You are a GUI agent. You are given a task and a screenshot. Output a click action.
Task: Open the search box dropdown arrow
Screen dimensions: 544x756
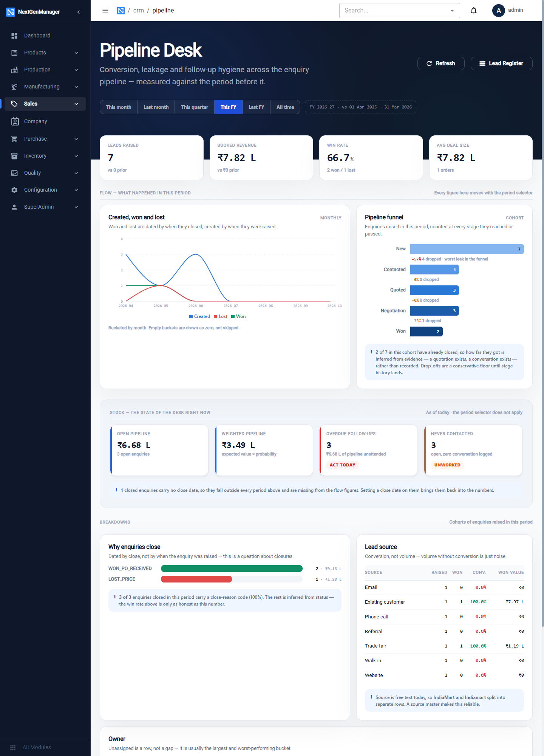point(452,11)
